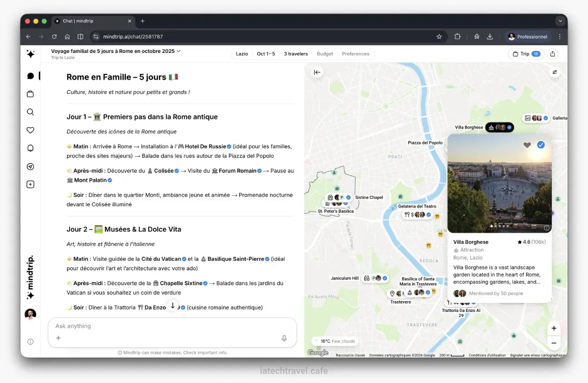Viewport: 588px width, 383px height.
Task: Click the scroll-down arrow button in chat
Action: (x=172, y=306)
